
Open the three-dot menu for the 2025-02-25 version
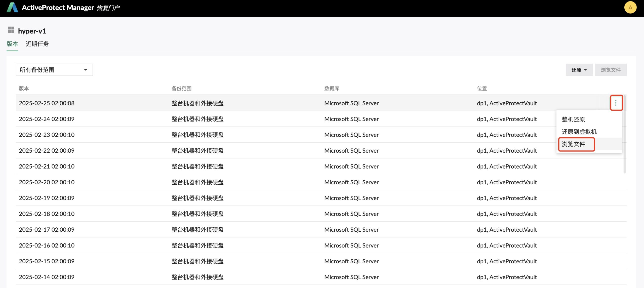point(616,103)
